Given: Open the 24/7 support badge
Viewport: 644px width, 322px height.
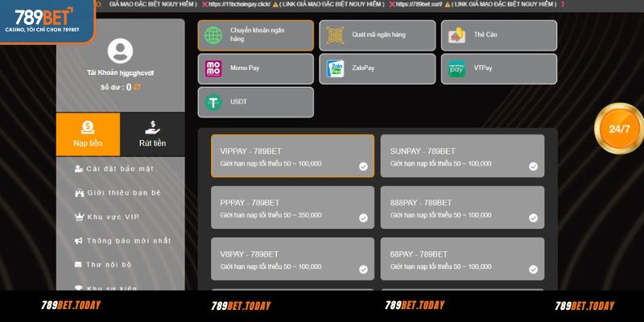Looking at the screenshot, I should [619, 129].
